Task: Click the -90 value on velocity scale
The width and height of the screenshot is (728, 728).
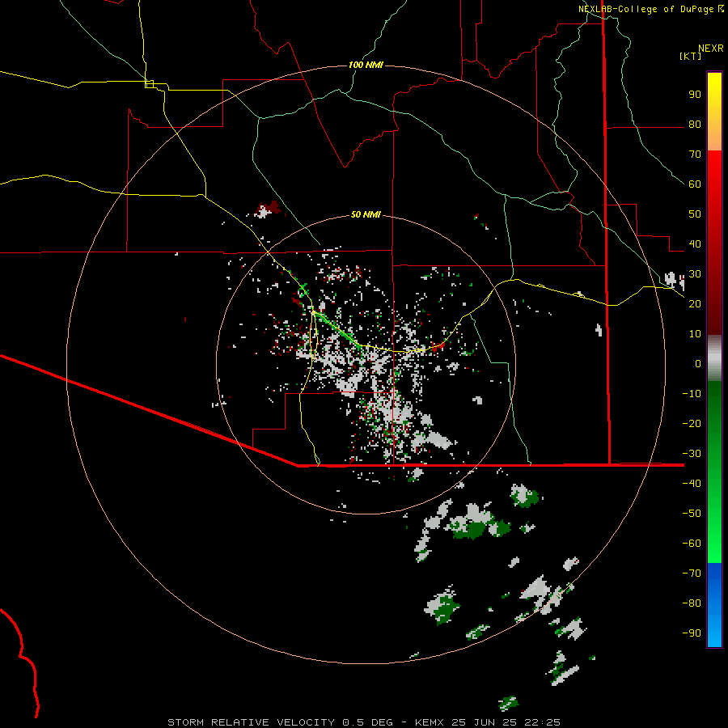Action: point(692,633)
